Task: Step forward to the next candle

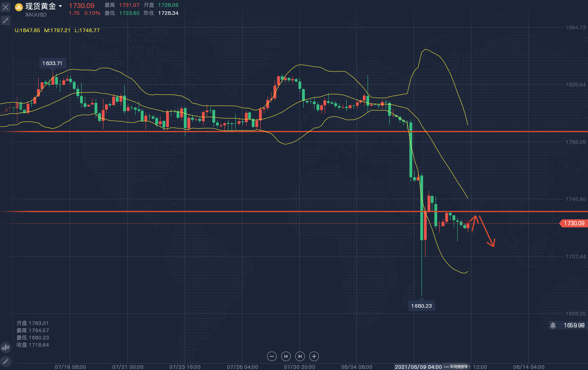Action: coord(300,356)
